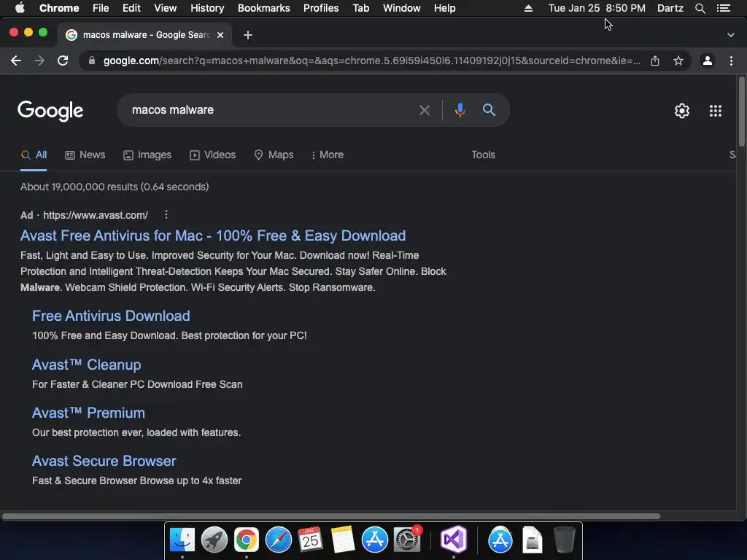Open the Google apps grid

click(x=715, y=111)
